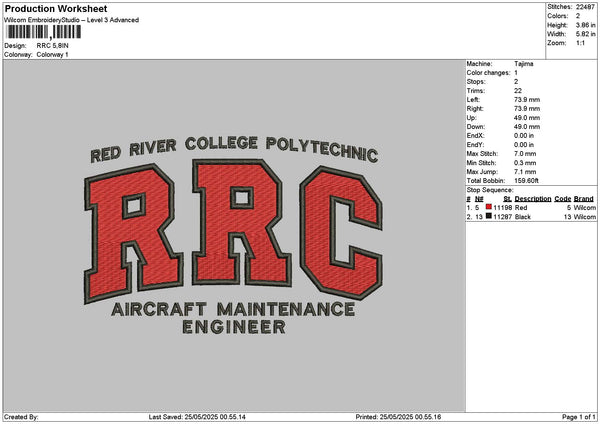Click the red thread color swatch
The height and width of the screenshot is (424, 600).
click(x=489, y=207)
